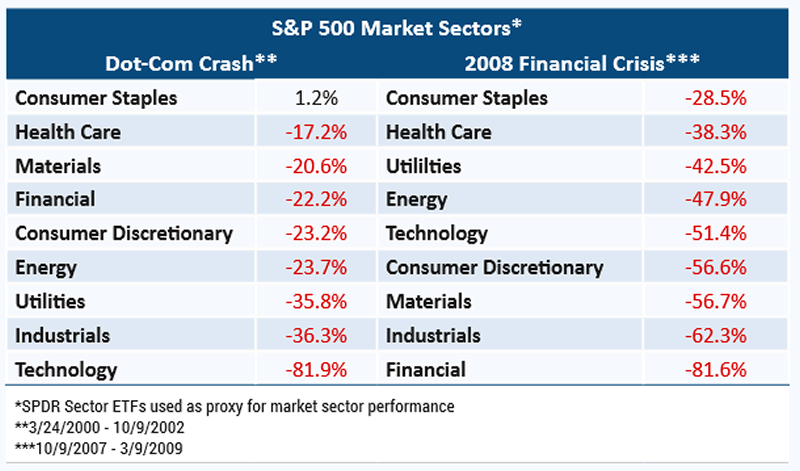Click the SPDR Sector ETFs footnote

click(x=235, y=406)
